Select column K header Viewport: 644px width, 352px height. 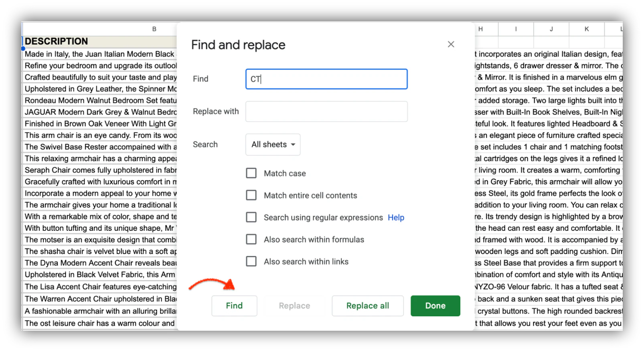(587, 29)
